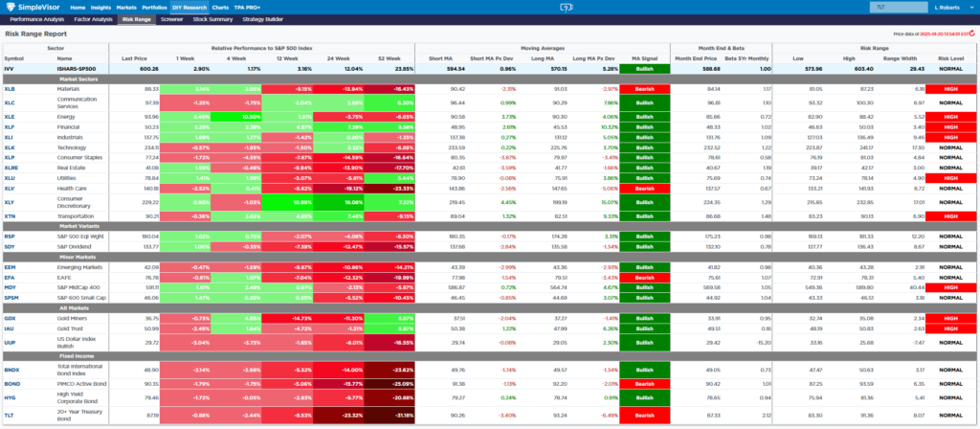This screenshot has width=980, height=429.
Task: Open the IAU Gold Trust symbol link
Action: [x=9, y=328]
